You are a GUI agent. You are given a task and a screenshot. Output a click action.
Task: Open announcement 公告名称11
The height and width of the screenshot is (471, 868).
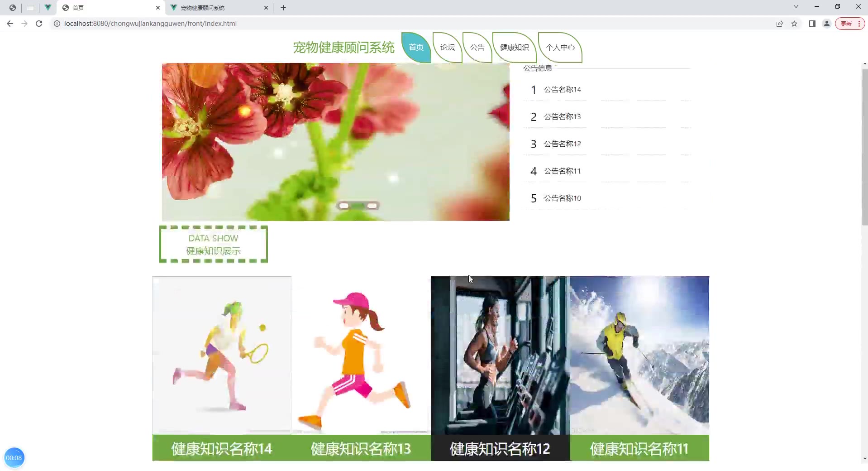[562, 171]
